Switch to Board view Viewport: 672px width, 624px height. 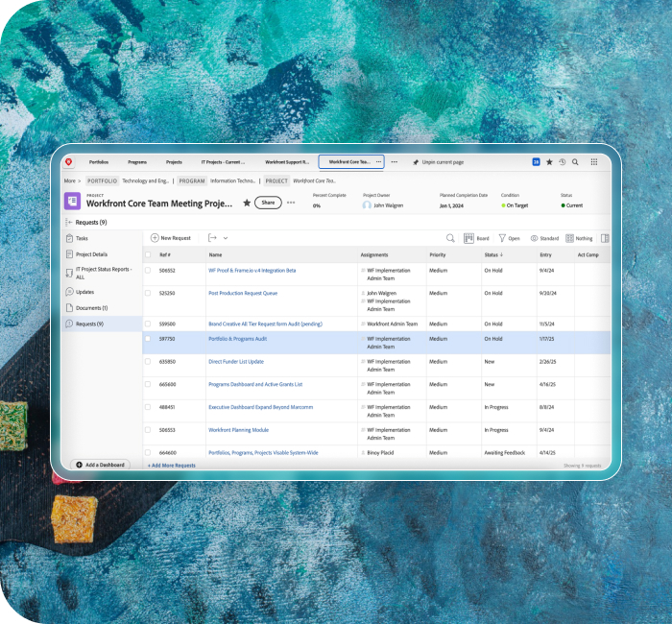click(476, 238)
